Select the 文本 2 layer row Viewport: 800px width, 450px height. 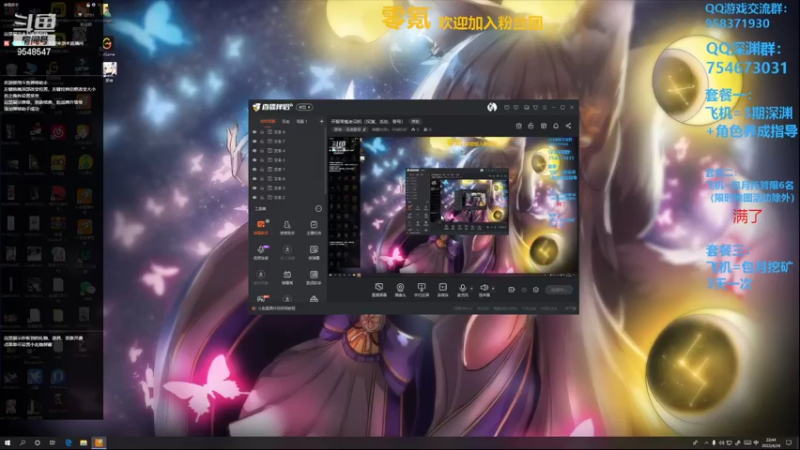pos(287,197)
